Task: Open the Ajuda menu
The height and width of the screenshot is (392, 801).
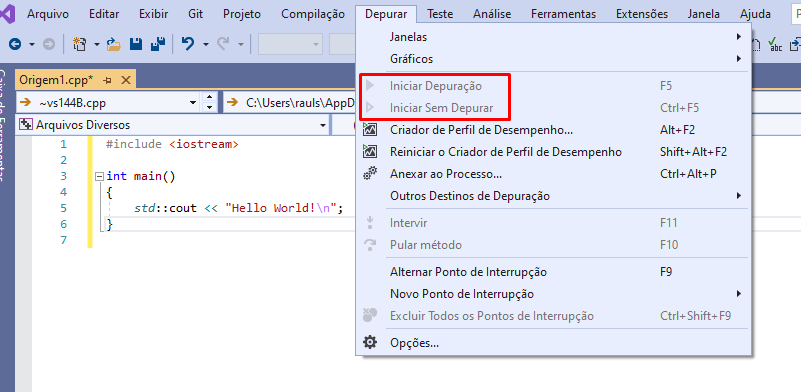Action: click(755, 14)
